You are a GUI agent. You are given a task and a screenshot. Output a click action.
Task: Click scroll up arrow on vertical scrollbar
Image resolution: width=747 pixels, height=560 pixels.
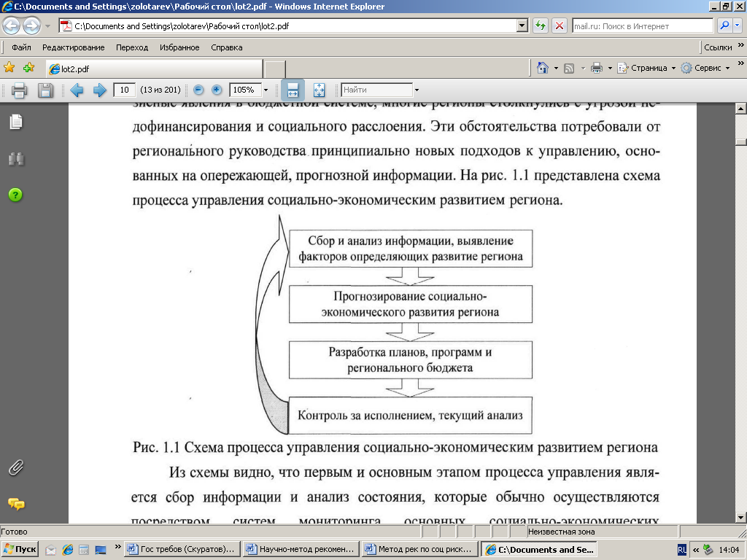pyautogui.click(x=740, y=109)
